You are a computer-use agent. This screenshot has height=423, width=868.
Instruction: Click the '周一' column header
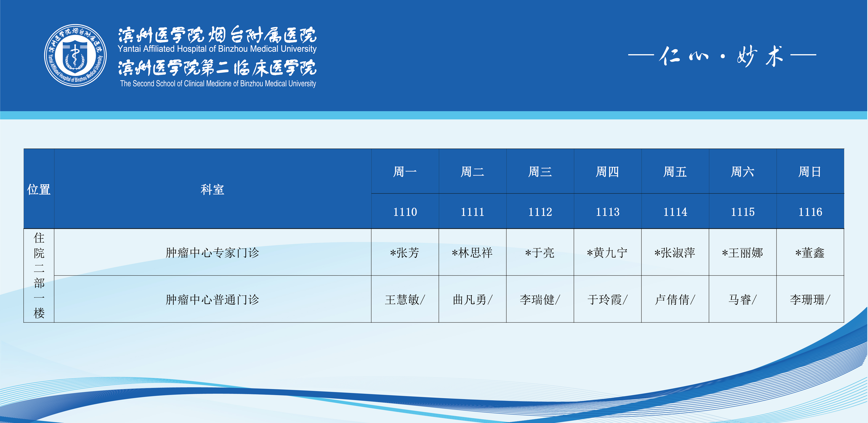pyautogui.click(x=405, y=172)
